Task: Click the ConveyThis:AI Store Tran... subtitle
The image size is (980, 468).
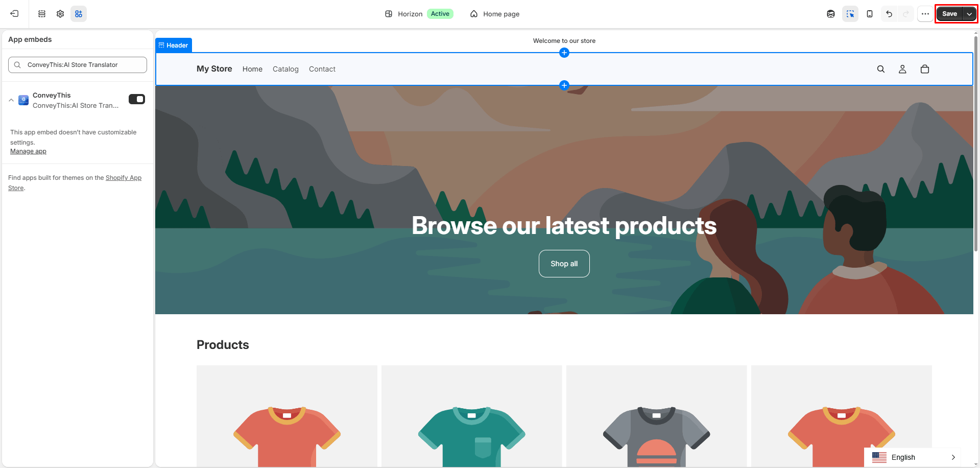Action: click(x=76, y=106)
